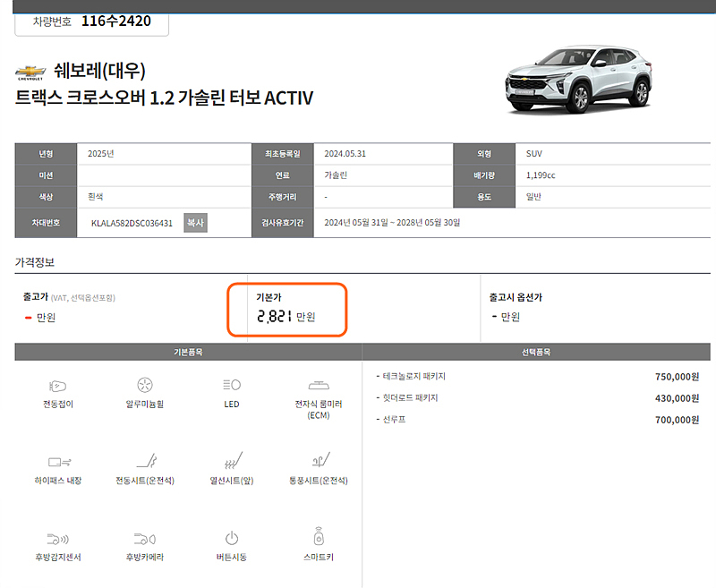Click the 기본품목 column header

click(188, 352)
